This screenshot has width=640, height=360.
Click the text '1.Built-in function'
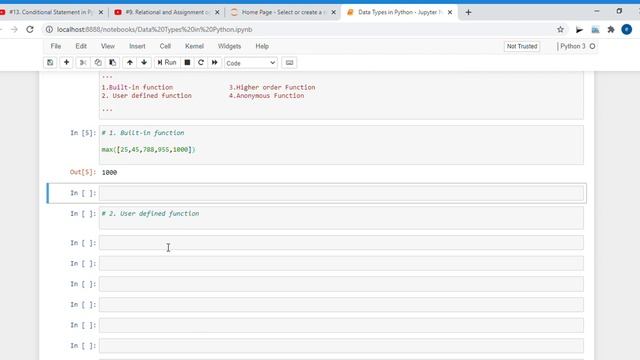click(x=137, y=87)
